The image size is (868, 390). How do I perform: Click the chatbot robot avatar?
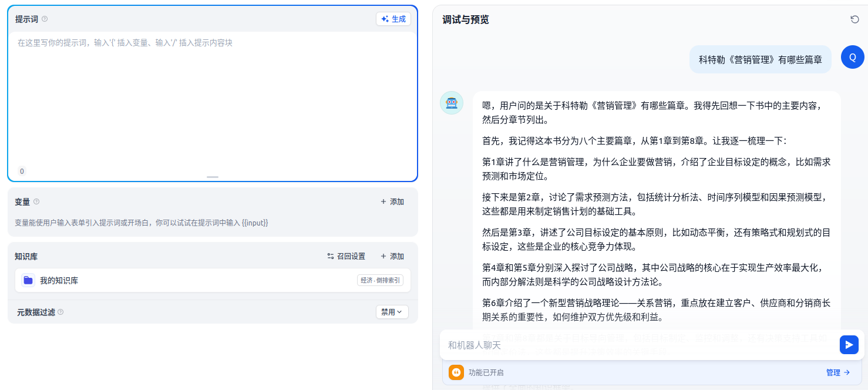pyautogui.click(x=452, y=103)
